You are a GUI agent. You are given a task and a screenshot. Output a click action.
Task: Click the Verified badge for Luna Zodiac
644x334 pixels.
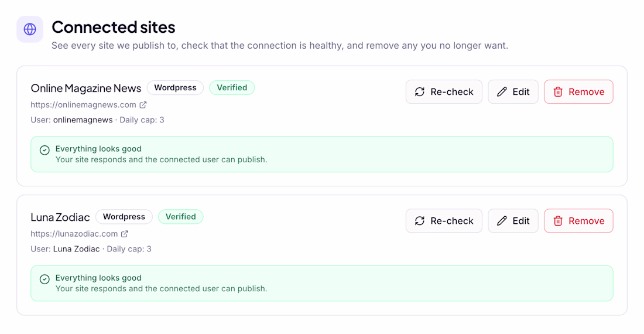tap(181, 216)
